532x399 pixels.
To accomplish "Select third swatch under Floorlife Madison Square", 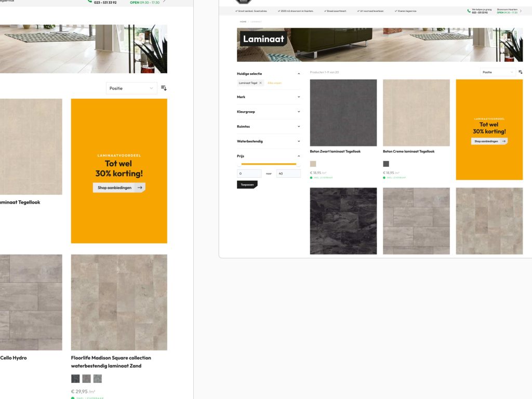I will pyautogui.click(x=98, y=378).
